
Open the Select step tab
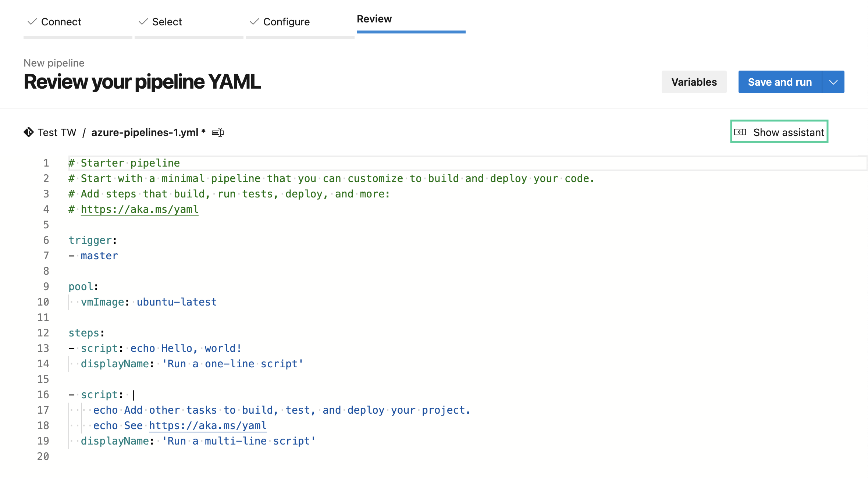coord(167,22)
